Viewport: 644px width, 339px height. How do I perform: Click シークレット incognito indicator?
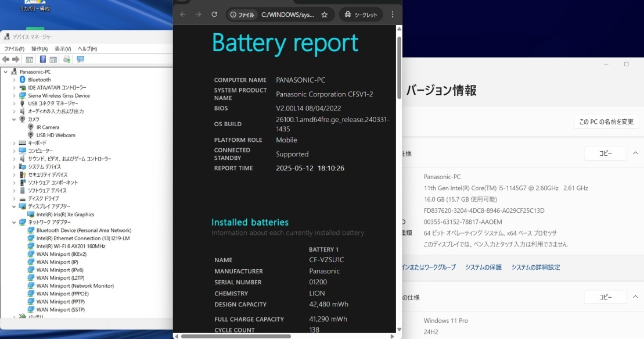tap(361, 15)
